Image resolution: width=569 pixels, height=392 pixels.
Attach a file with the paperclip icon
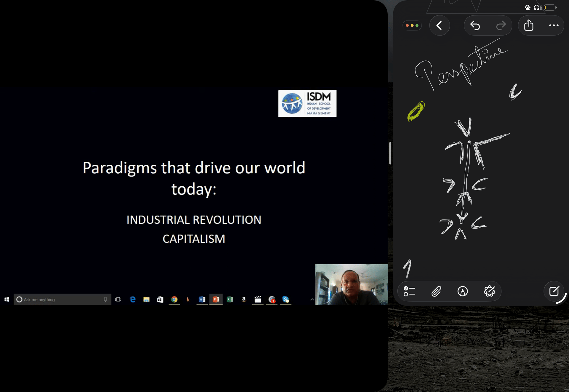coord(436,291)
